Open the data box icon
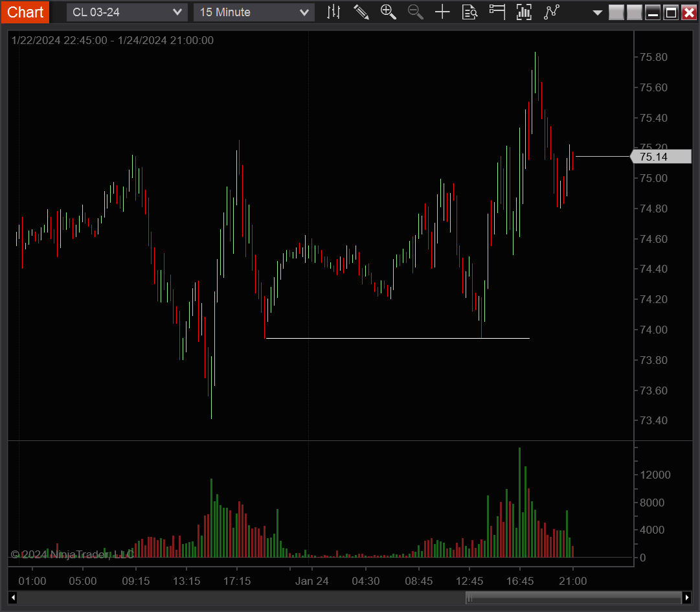This screenshot has width=700, height=612. pyautogui.click(x=469, y=12)
